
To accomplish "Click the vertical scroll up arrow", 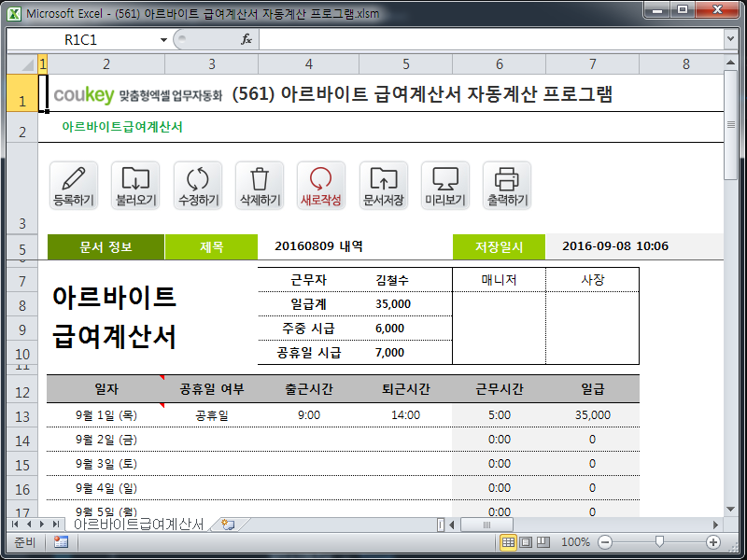I will (x=730, y=63).
